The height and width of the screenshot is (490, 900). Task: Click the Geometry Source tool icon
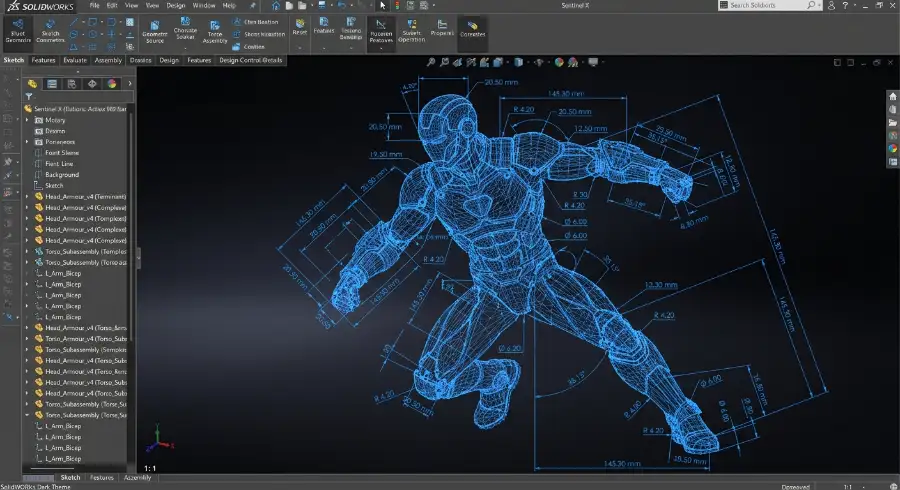(154, 33)
